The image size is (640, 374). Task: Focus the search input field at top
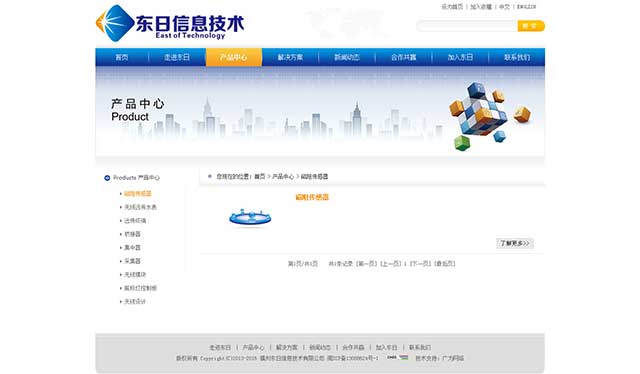point(467,26)
